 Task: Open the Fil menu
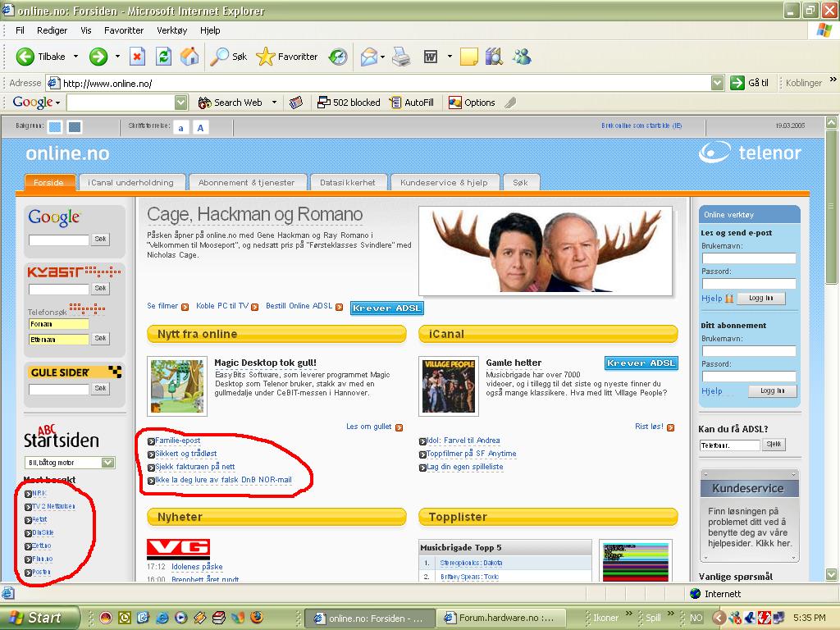click(x=20, y=30)
